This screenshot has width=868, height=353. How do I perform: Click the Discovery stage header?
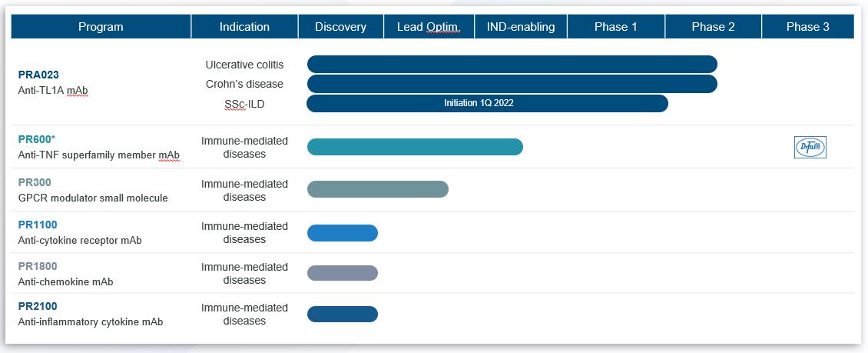coord(340,27)
